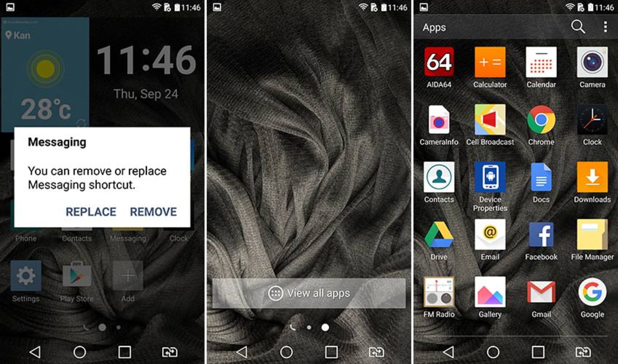Click REPLACE to swap Messaging shortcut
Viewport: 618px width, 364px height.
(x=90, y=212)
